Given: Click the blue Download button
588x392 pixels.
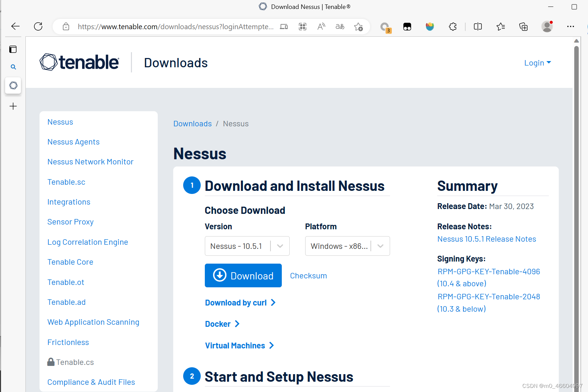Looking at the screenshot, I should pyautogui.click(x=243, y=276).
